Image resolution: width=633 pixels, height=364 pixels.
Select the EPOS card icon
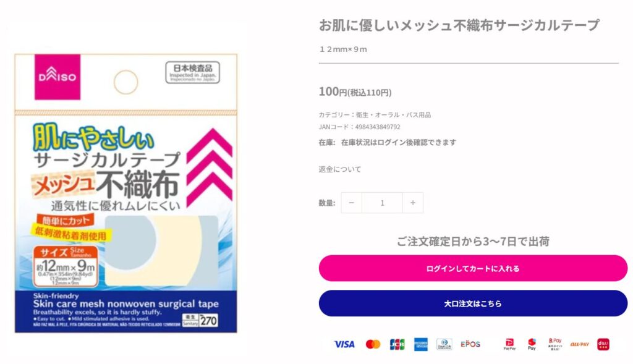click(x=470, y=344)
